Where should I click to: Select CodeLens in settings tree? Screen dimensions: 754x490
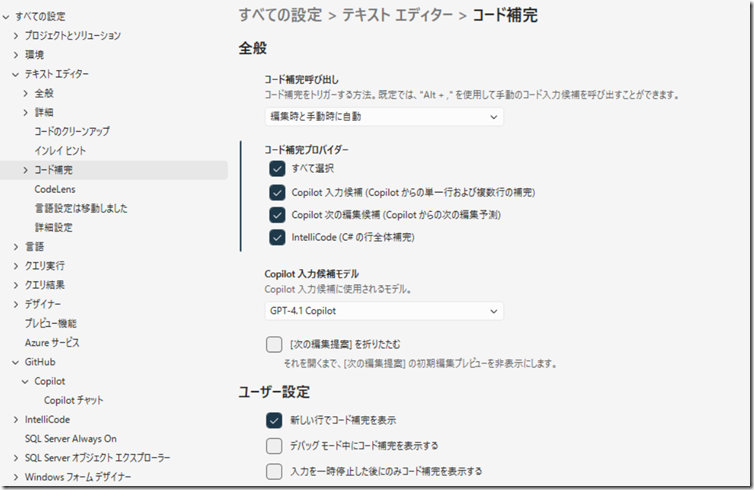click(x=55, y=189)
